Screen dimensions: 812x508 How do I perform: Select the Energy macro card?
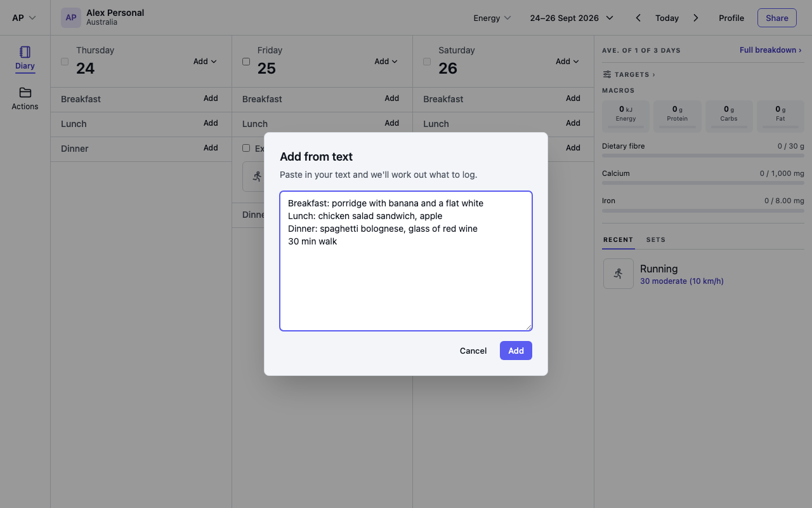625,116
